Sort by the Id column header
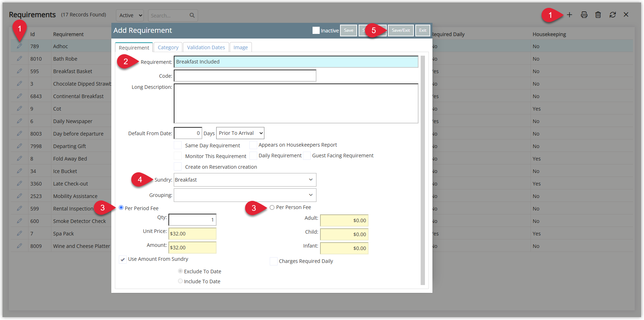The image size is (644, 320). (x=32, y=34)
